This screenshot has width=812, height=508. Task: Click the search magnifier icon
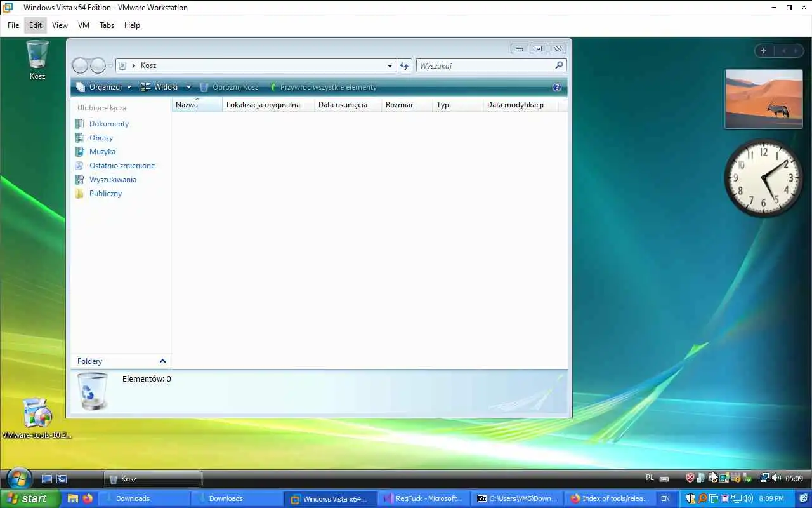click(x=559, y=65)
